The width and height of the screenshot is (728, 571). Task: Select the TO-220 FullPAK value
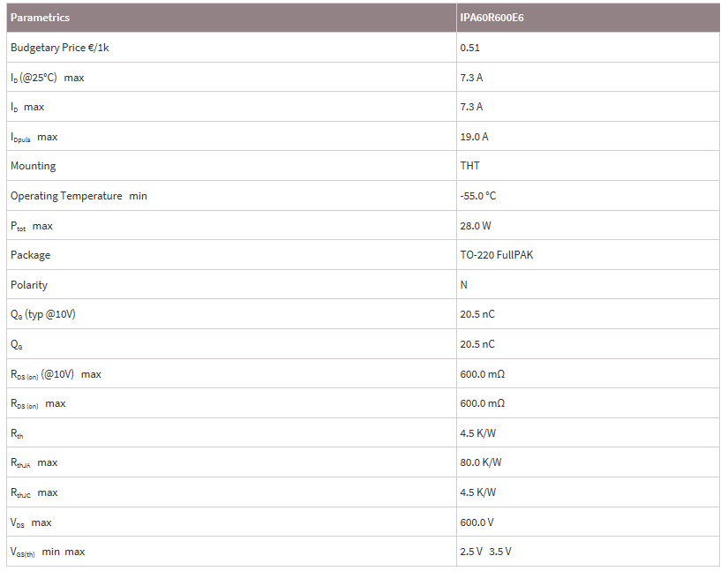[x=497, y=255]
